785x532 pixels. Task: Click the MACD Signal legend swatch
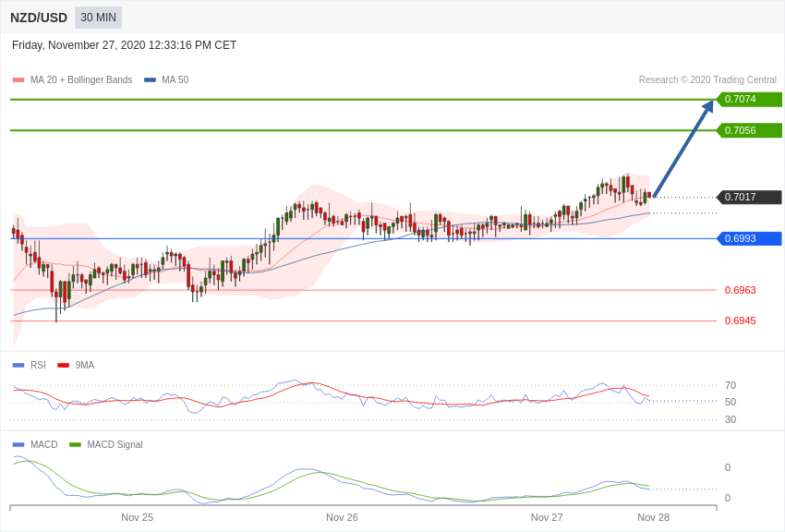(75, 444)
